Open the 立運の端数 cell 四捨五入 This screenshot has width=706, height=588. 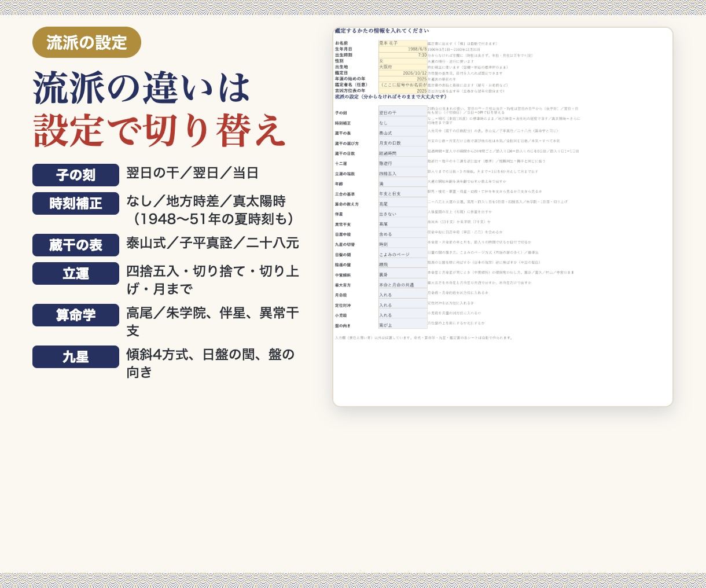click(403, 172)
